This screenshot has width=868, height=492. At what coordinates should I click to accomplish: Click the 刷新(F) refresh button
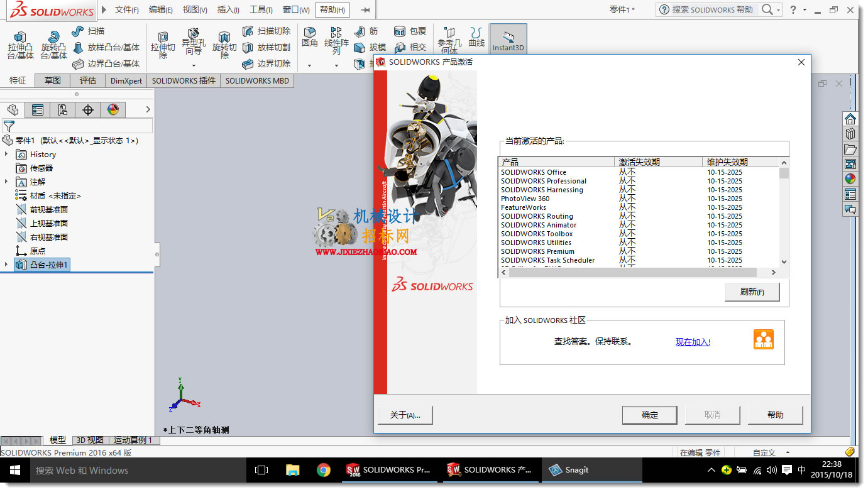click(x=752, y=292)
